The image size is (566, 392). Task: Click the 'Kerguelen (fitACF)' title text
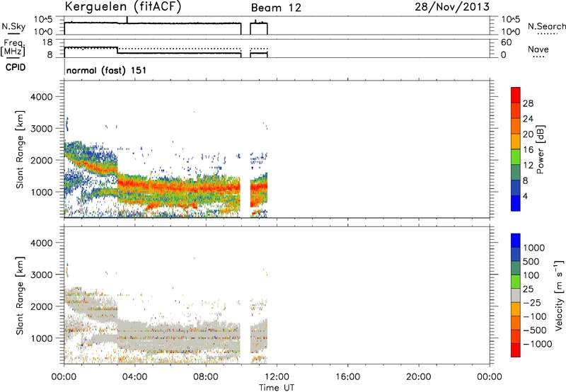coord(123,6)
